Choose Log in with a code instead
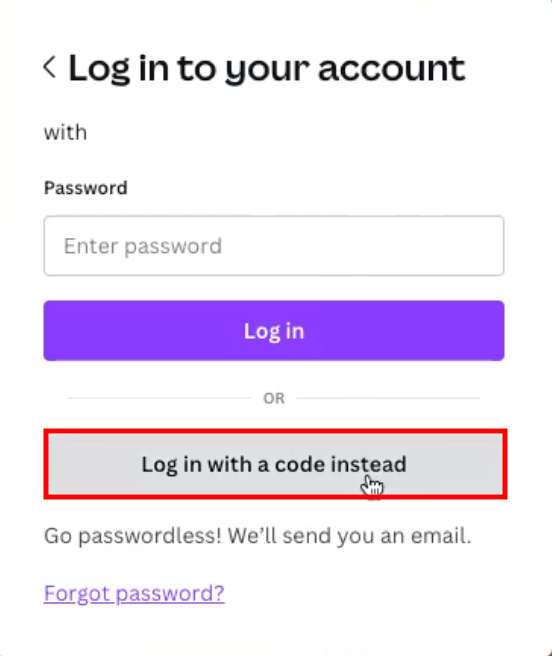552x656 pixels. tap(275, 464)
